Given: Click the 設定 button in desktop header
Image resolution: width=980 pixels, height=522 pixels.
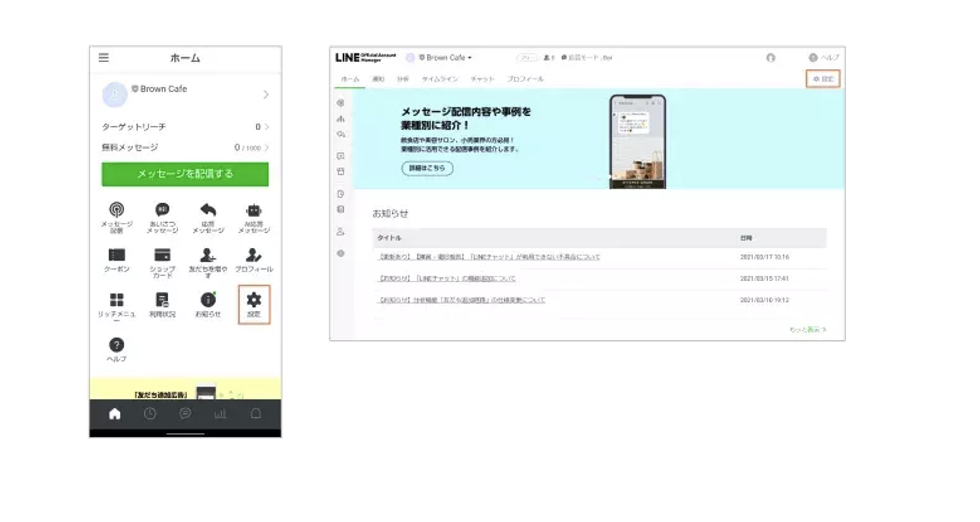Looking at the screenshot, I should [823, 79].
